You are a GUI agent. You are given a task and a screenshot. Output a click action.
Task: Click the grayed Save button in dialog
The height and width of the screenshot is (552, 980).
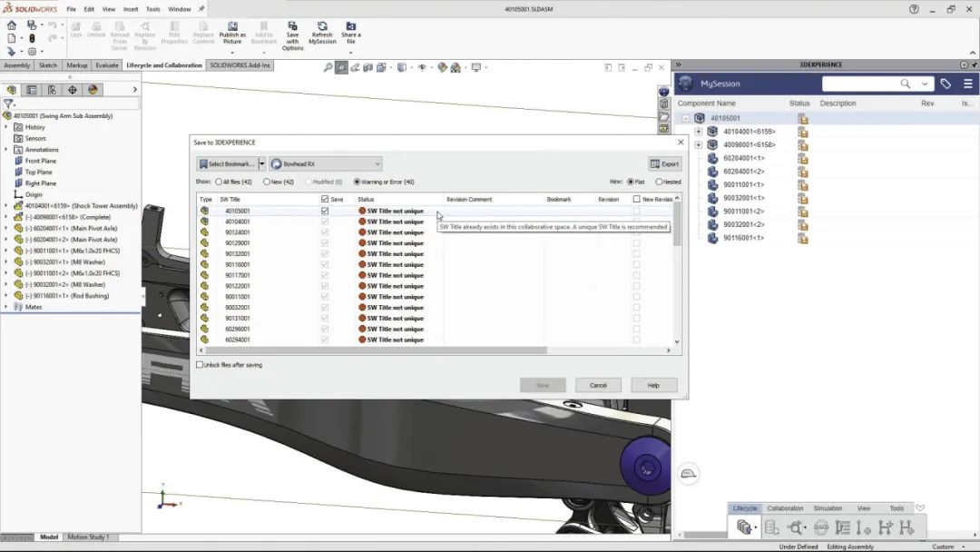pyautogui.click(x=543, y=385)
